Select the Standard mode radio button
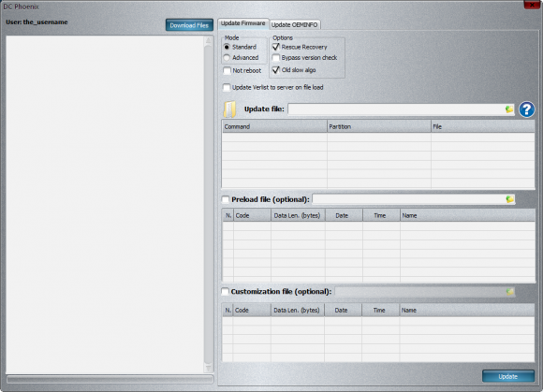This screenshot has width=543, height=392. (227, 47)
